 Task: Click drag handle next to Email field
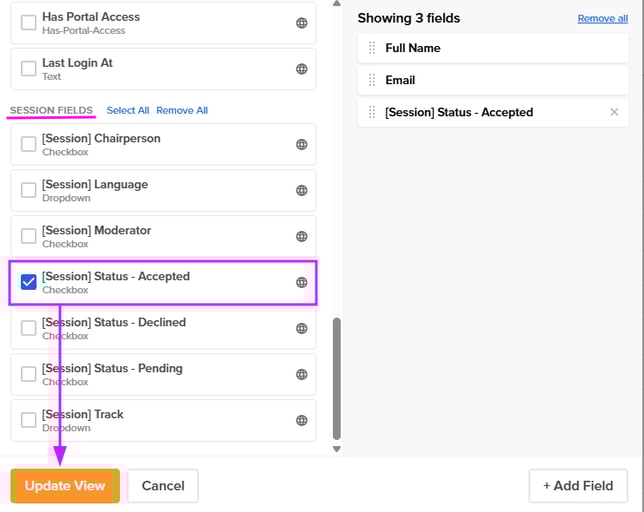pos(372,80)
